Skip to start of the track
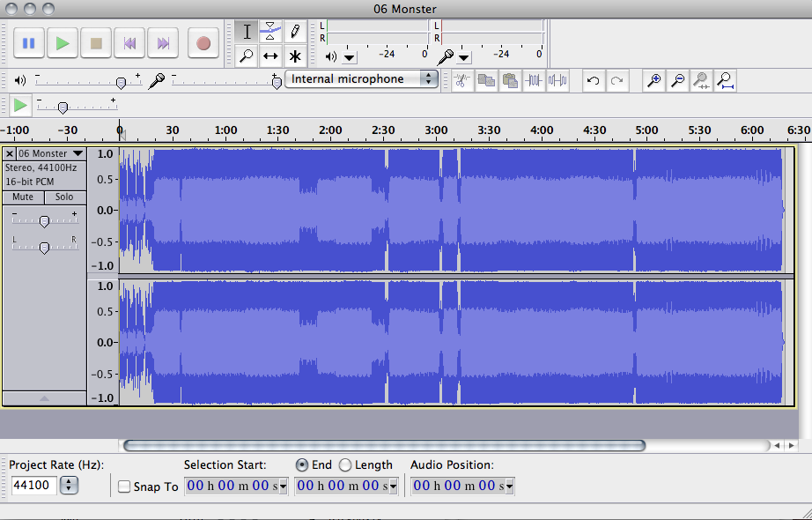 point(129,43)
